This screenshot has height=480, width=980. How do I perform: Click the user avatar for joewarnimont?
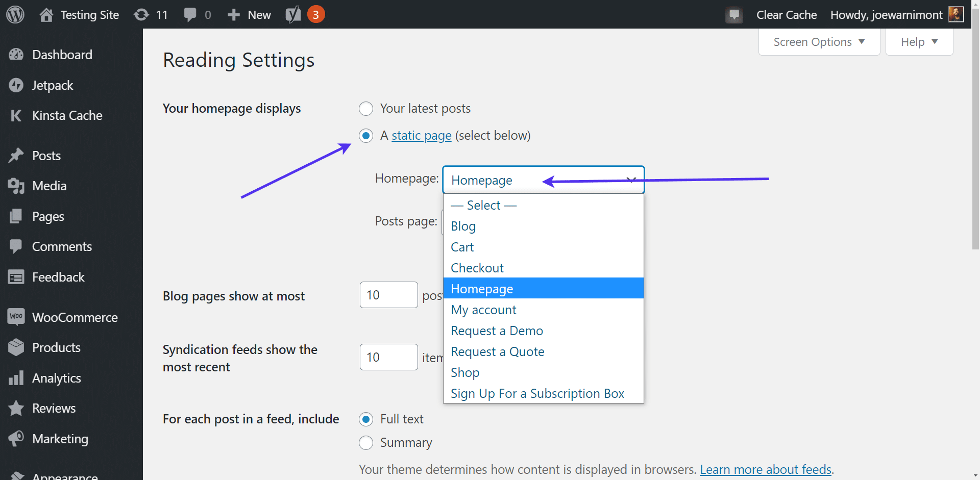955,15
